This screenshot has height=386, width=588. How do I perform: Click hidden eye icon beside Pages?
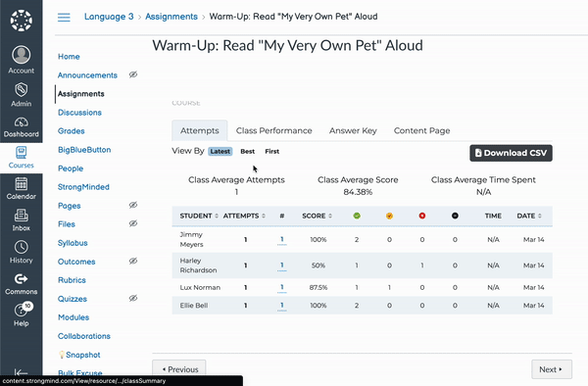click(133, 205)
